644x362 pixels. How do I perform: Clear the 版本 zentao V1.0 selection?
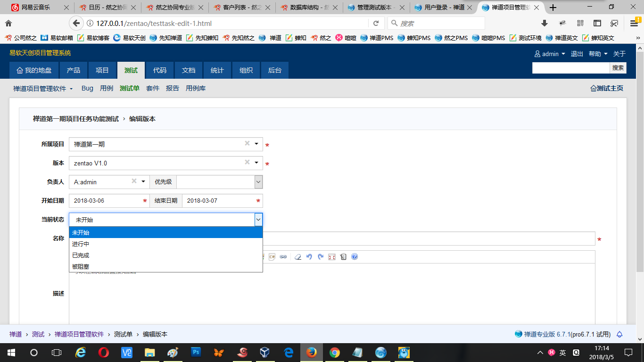click(247, 162)
